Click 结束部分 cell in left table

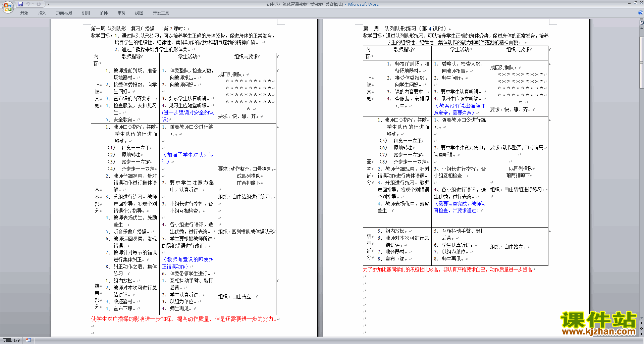coord(97,296)
